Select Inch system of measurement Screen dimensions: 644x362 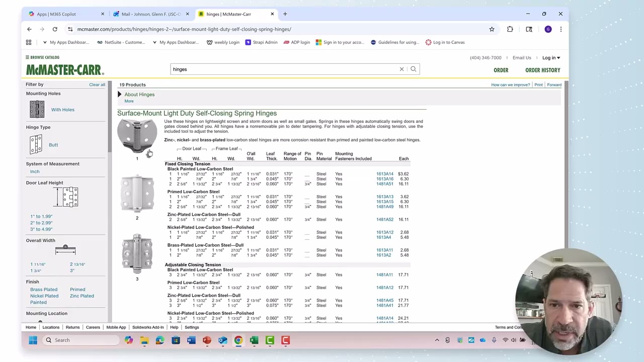pos(35,171)
